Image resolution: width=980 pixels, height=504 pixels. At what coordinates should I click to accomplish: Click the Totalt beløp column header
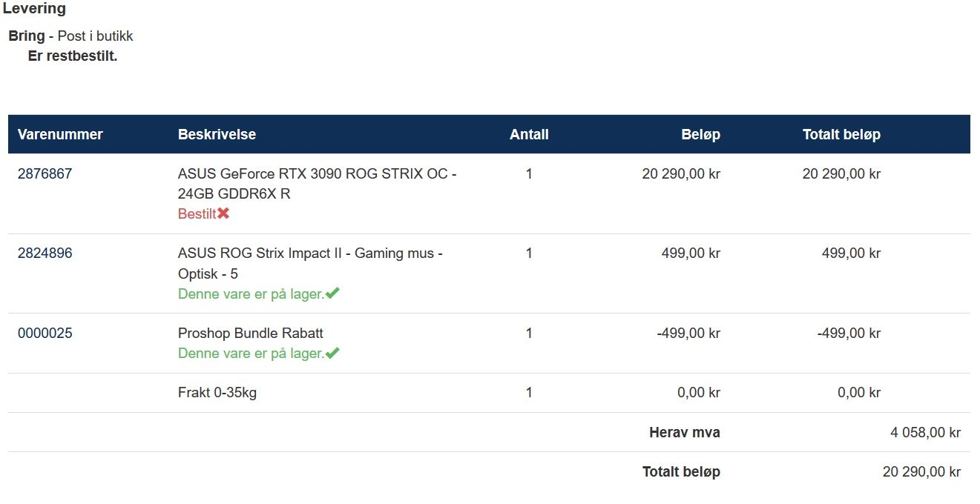click(841, 134)
